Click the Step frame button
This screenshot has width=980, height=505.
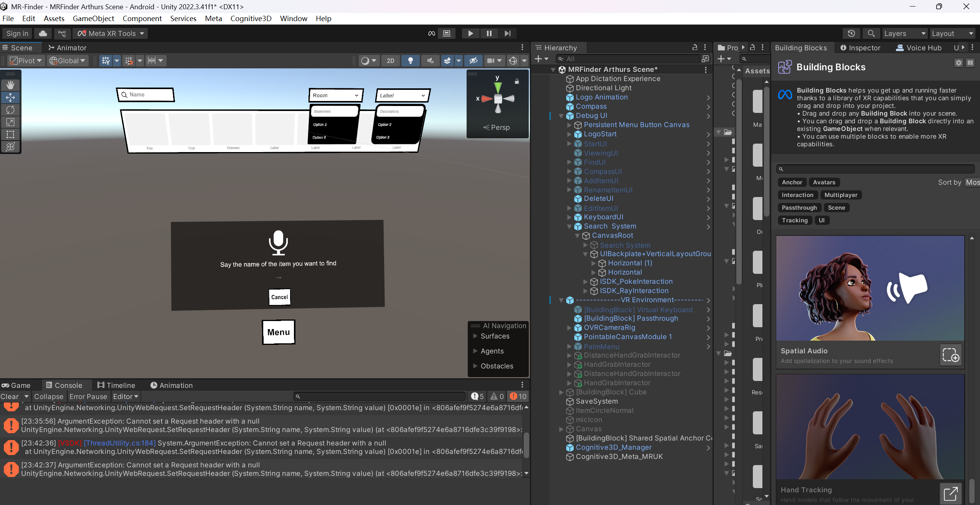tap(507, 33)
